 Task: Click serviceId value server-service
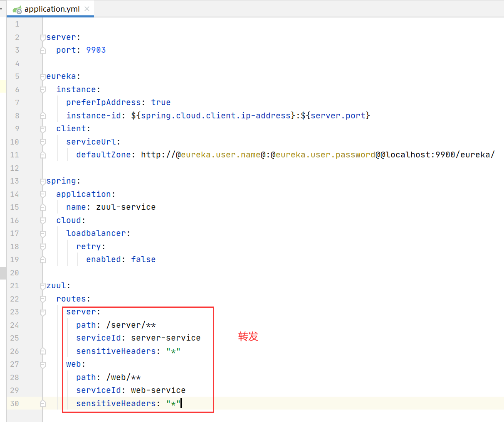coord(166,338)
